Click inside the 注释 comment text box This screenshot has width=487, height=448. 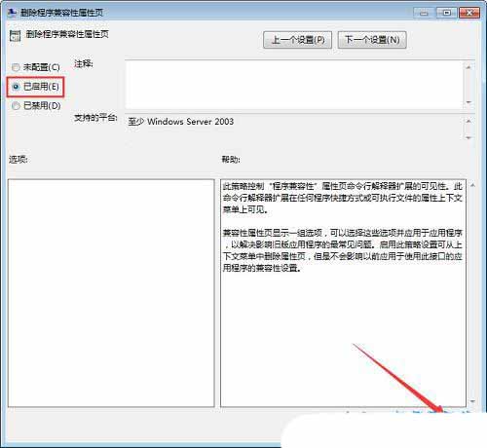(x=294, y=85)
